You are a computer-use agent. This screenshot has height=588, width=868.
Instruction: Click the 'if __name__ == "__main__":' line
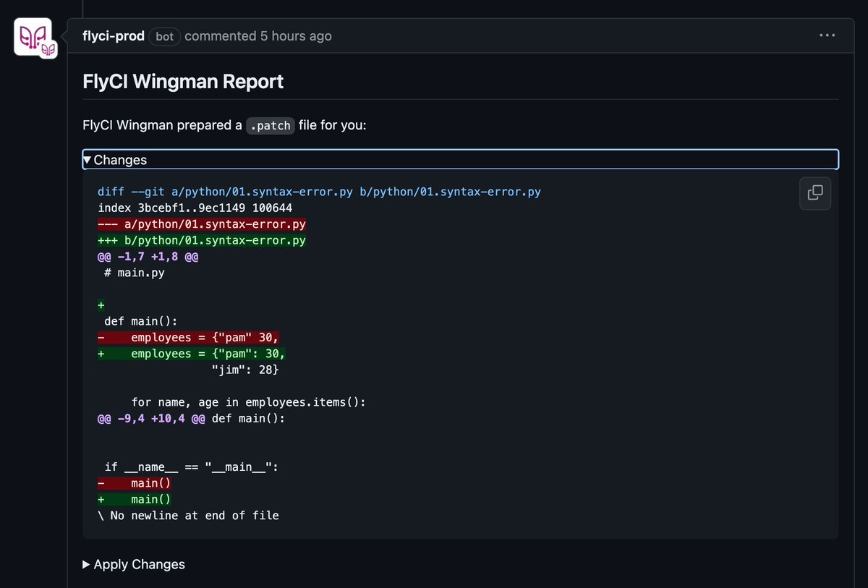pos(192,467)
